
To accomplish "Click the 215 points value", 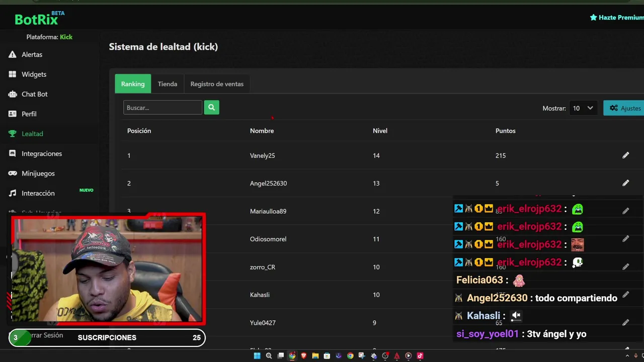I will point(500,155).
